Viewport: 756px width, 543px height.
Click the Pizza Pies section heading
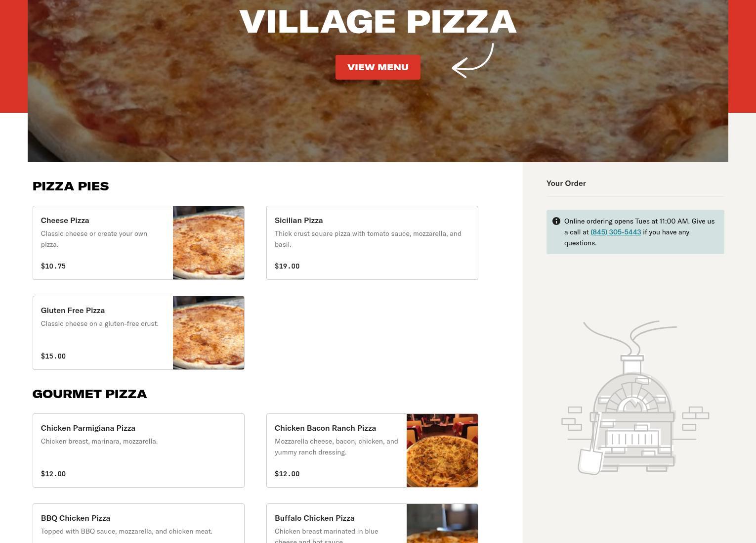pos(71,186)
